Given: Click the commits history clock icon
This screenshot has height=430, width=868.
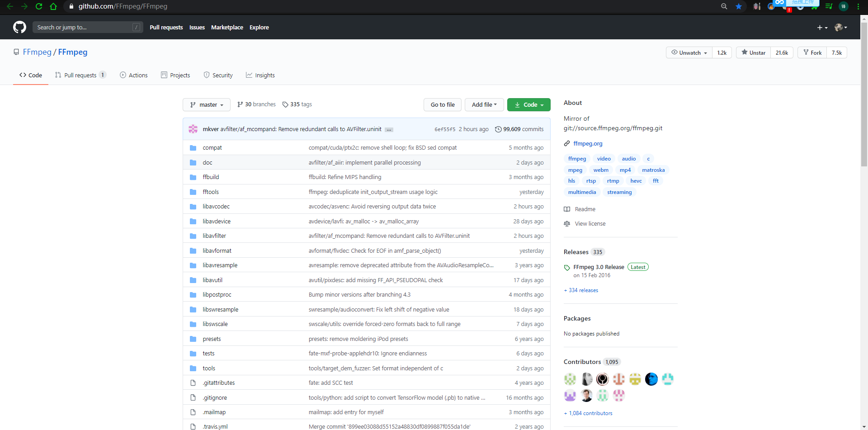Looking at the screenshot, I should click(498, 129).
